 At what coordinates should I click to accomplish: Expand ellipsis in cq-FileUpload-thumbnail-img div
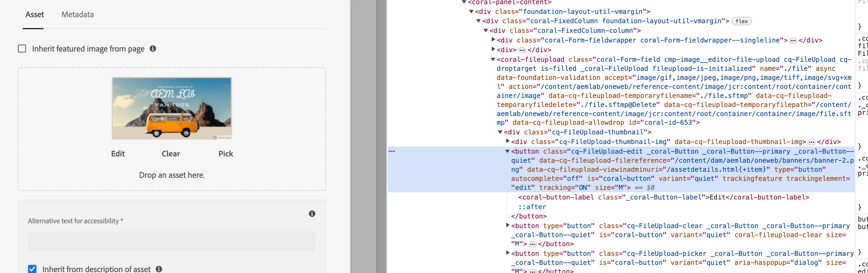pos(812,142)
